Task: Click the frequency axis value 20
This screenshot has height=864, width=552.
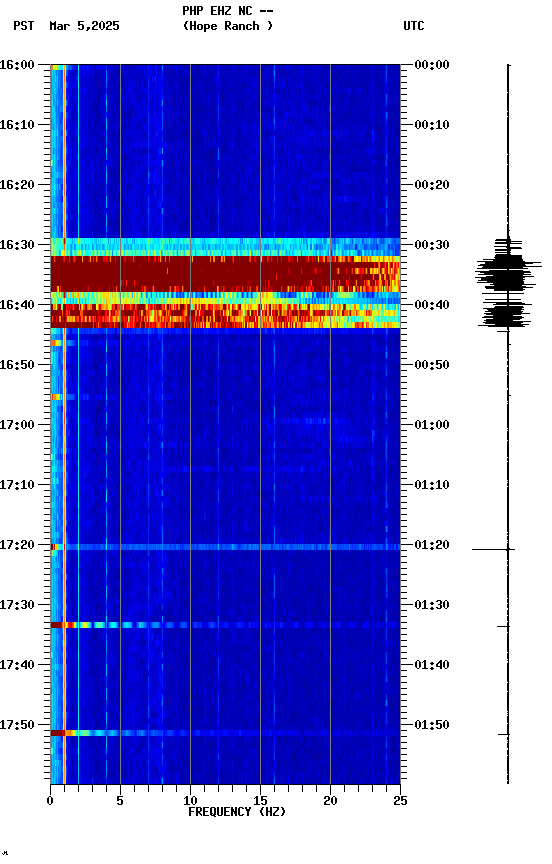Action: (x=330, y=801)
